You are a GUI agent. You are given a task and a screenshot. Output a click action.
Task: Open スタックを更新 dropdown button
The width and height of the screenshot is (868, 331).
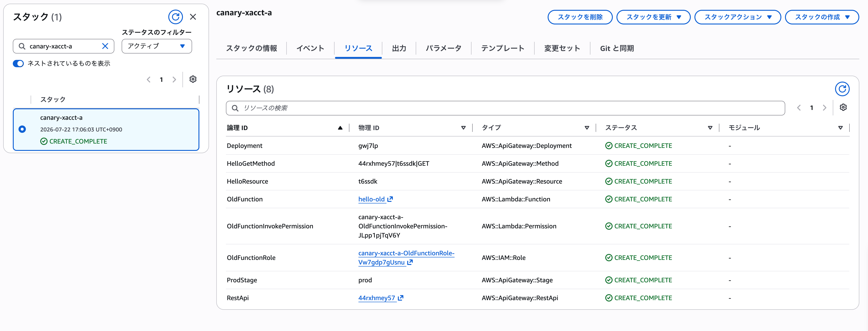(x=653, y=17)
